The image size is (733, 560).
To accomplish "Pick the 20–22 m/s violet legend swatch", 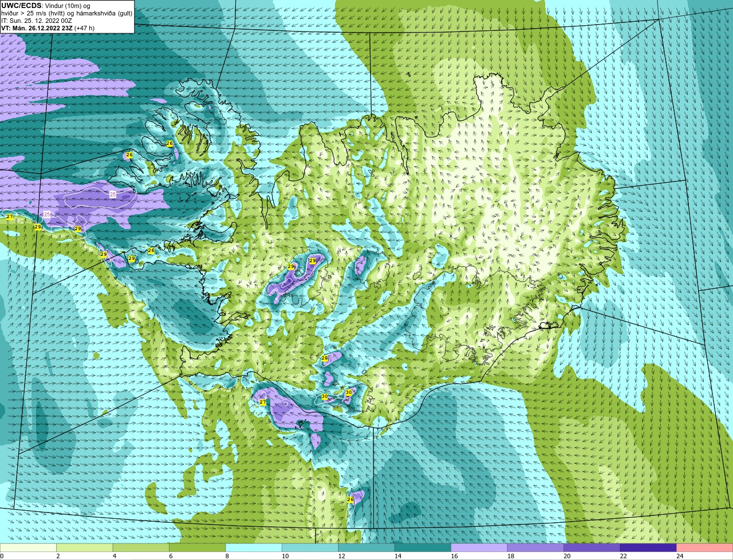I will (593, 547).
